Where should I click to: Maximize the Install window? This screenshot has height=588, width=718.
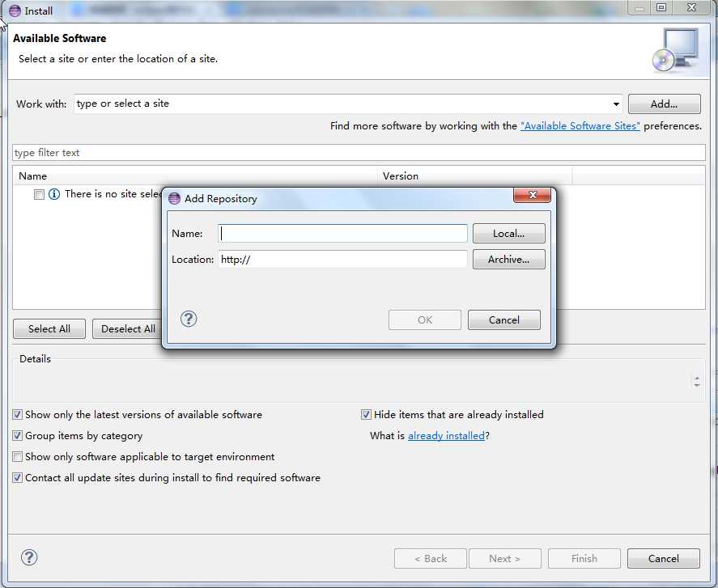click(661, 7)
